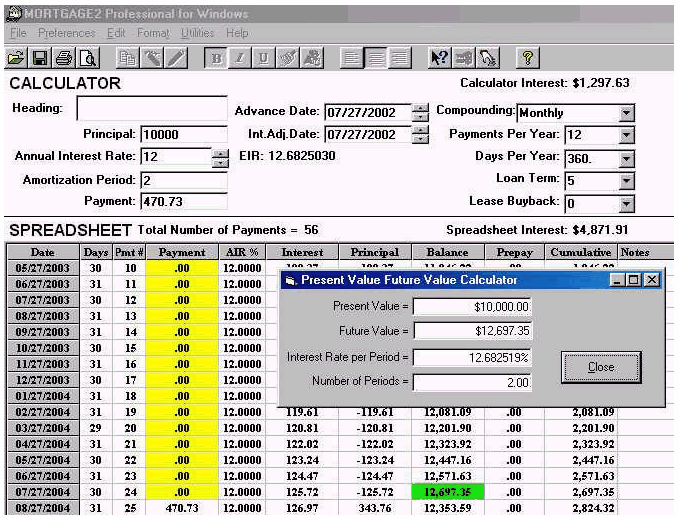Screen dimensions: 679x518
Task: Select the align left toolbar icon
Action: [351, 58]
